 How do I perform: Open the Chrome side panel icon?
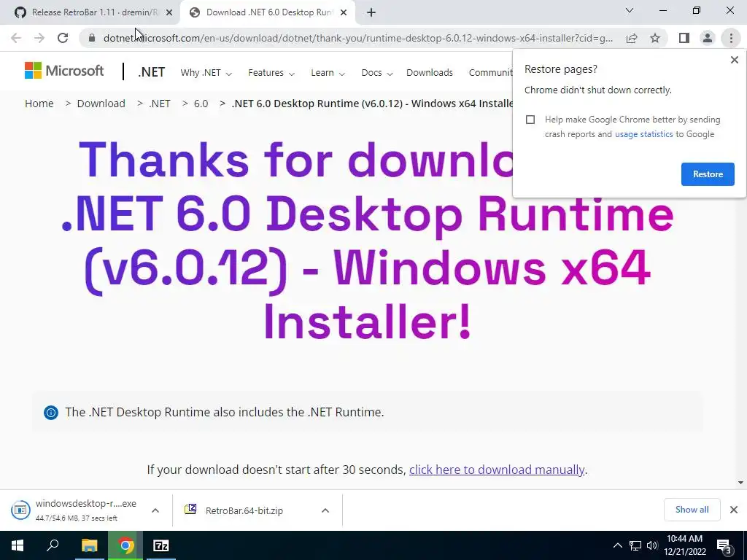684,38
